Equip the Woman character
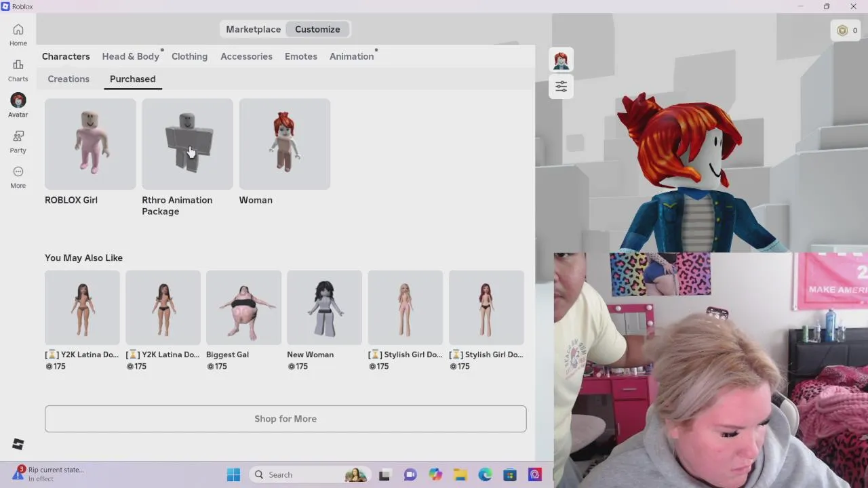The height and width of the screenshot is (488, 868). tap(285, 144)
